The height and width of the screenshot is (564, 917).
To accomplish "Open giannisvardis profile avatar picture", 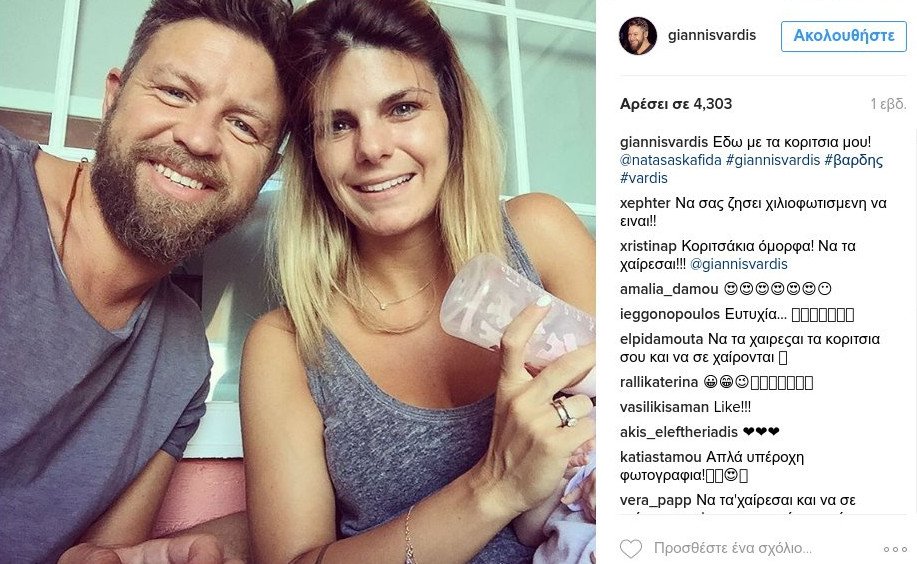I will 637,36.
